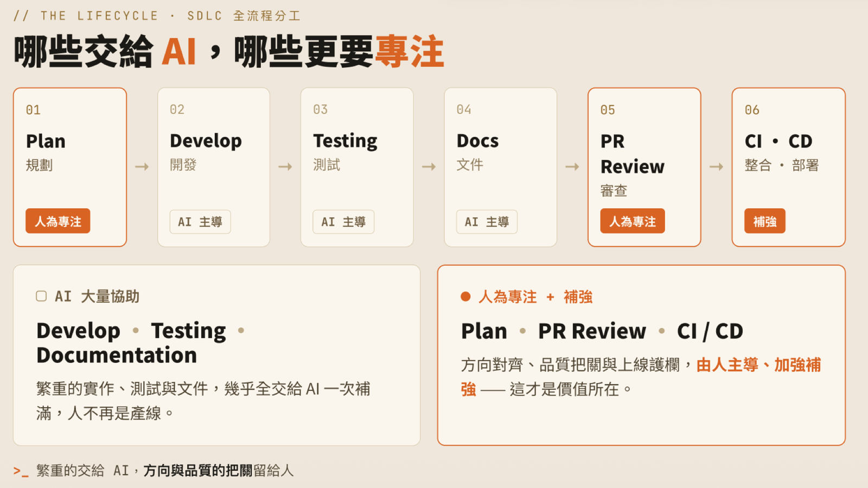Click the arrow before the CI · CD card

[716, 166]
